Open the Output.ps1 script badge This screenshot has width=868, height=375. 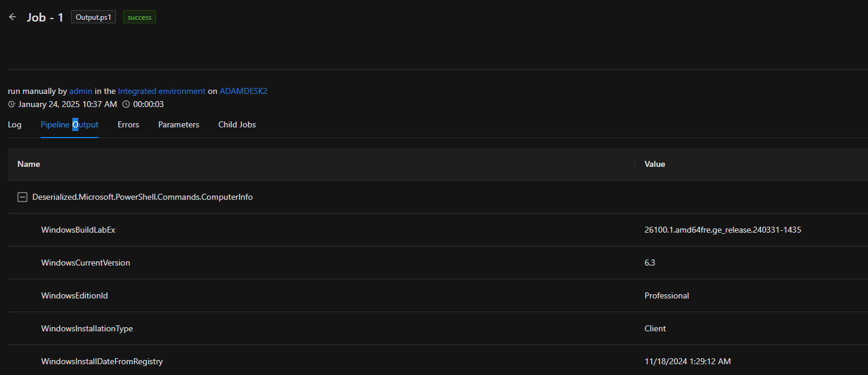click(93, 17)
